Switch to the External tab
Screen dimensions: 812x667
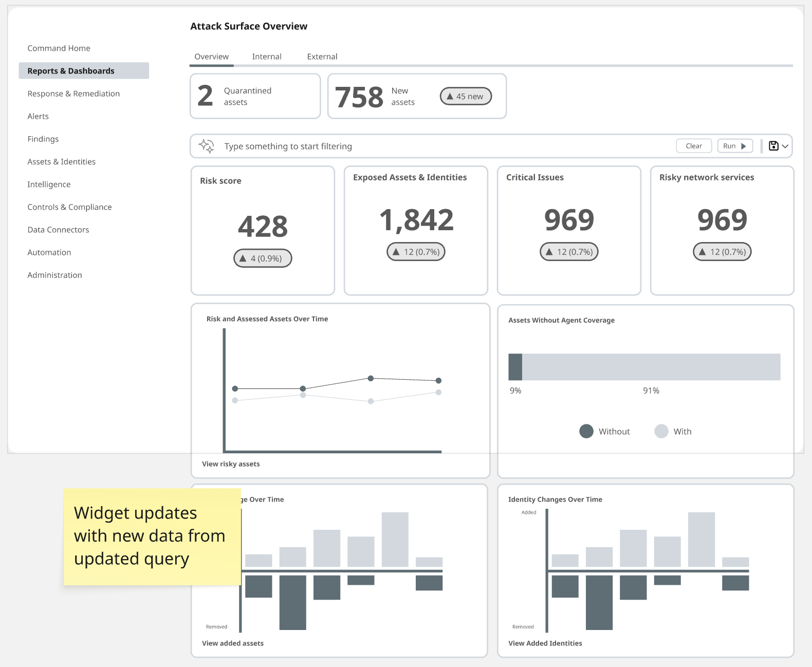pos(322,57)
